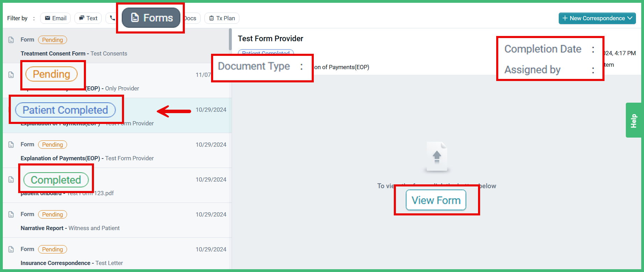Select the 10/29/2024 date on the Patient Completed row
Viewport: 644px width, 272px height.
pyautogui.click(x=211, y=110)
